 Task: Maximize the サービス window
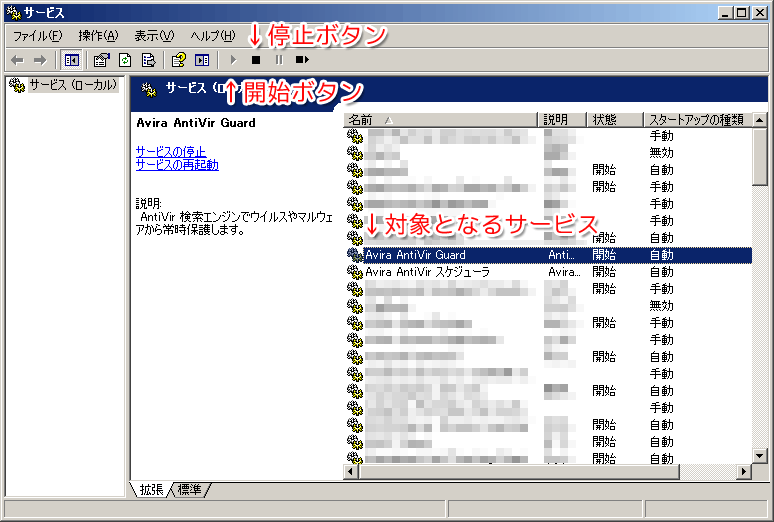click(741, 13)
